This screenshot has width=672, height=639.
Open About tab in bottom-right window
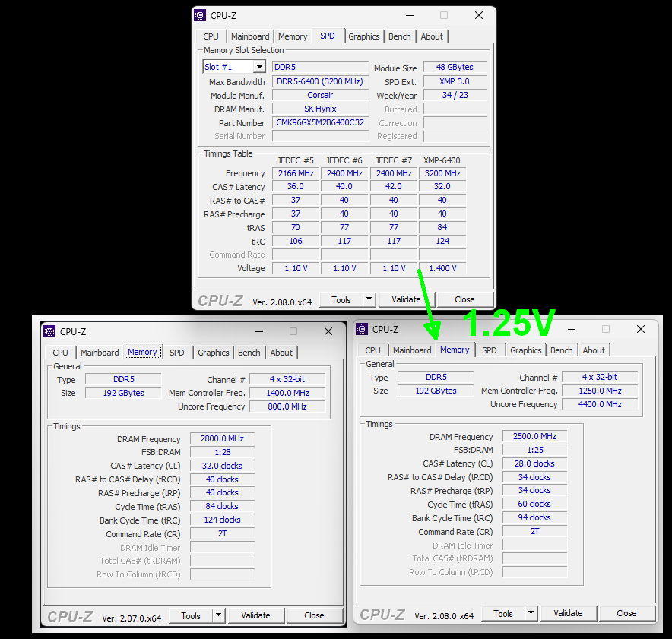[x=594, y=350]
